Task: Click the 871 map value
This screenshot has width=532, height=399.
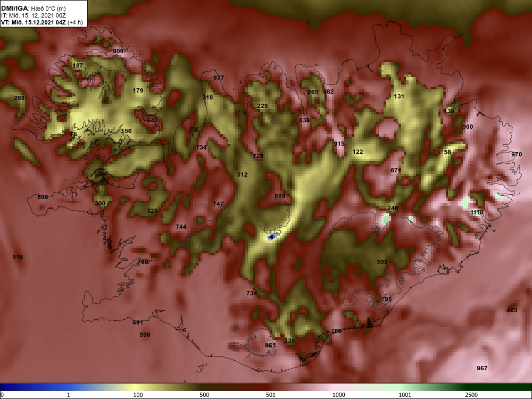Action: coord(396,170)
